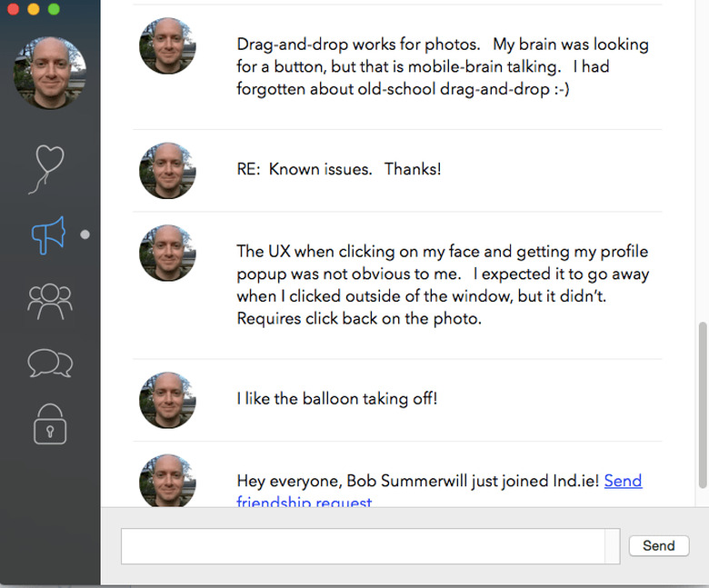Click the avatar beside the balloon taking off message
709x588 pixels.
(167, 399)
